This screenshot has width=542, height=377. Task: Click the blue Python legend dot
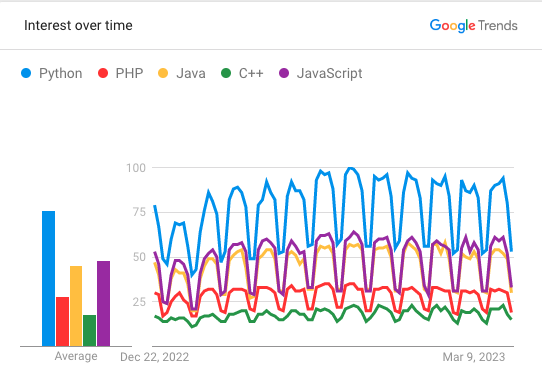(26, 73)
